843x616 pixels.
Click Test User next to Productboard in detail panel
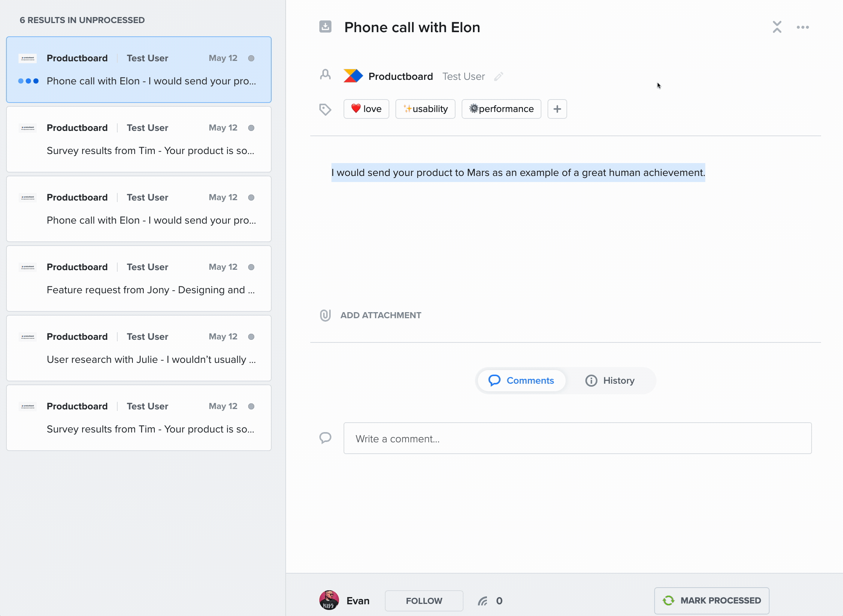[x=463, y=76]
